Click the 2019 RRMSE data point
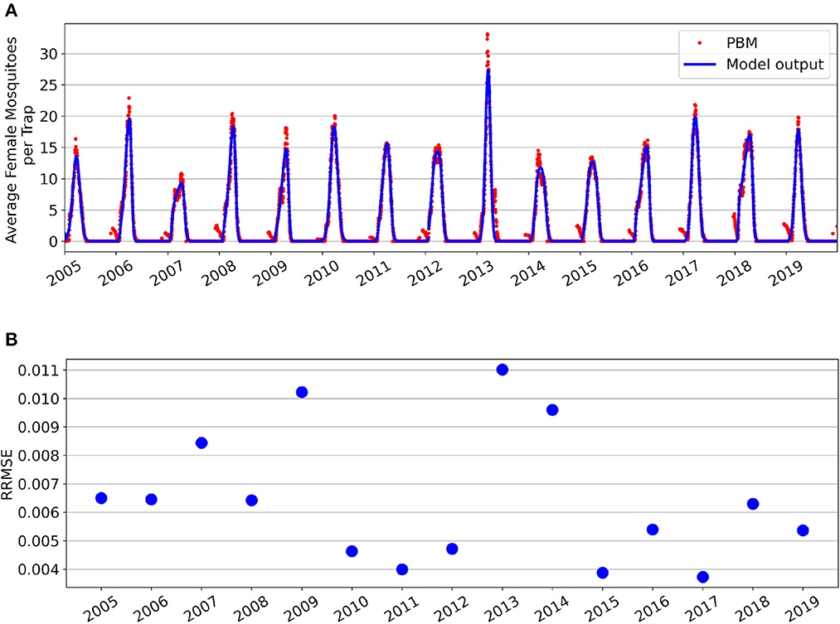This screenshot has width=840, height=624. click(803, 531)
